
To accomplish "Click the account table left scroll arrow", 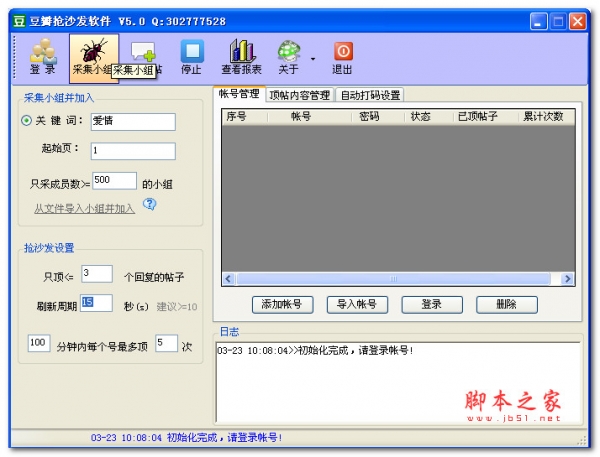I will coord(228,279).
